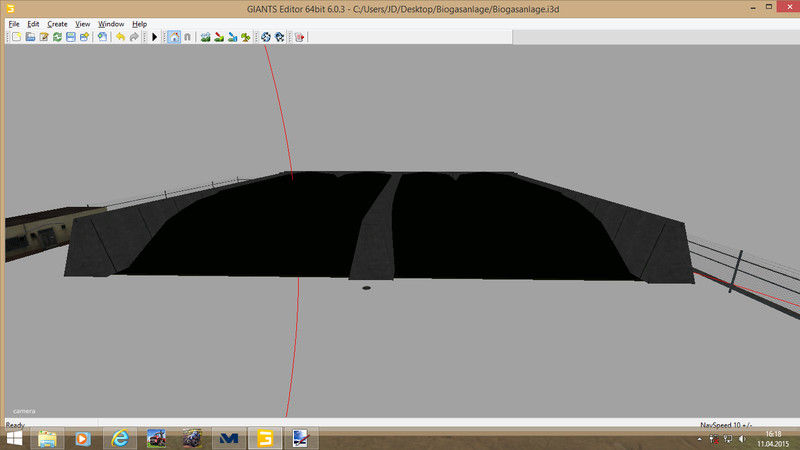
Task: Undo the last action via toolbar arrow
Action: tap(120, 37)
